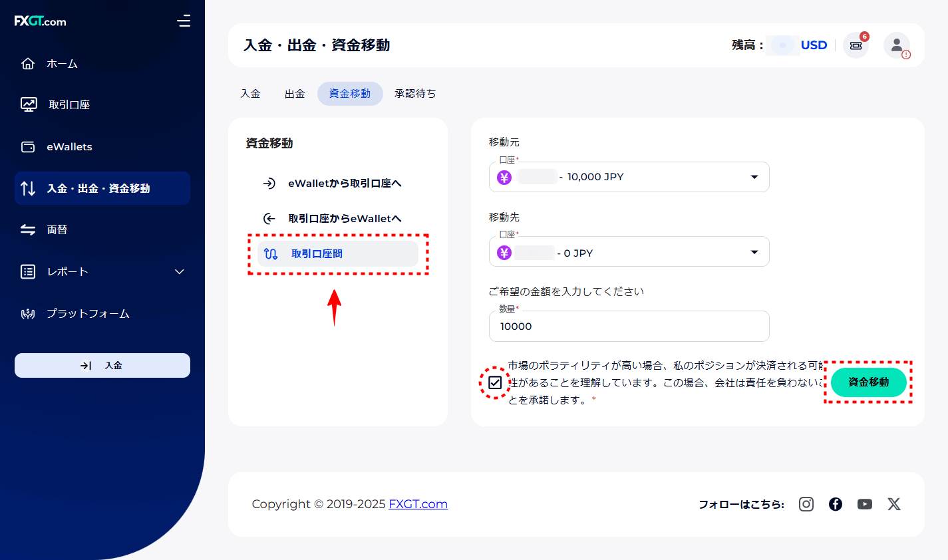Expand the レポート sidebar chevron
948x560 pixels.
[x=179, y=271]
